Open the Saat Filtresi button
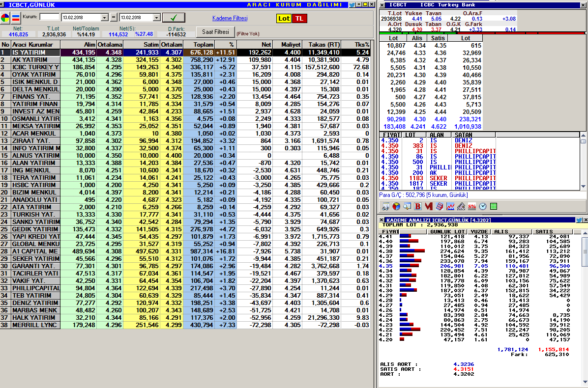Image resolution: width=588 pixels, height=388 pixels. (x=216, y=32)
